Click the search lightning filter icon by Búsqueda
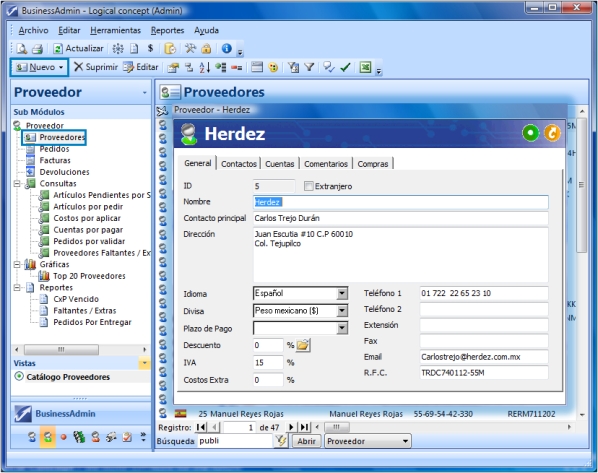 coord(281,441)
